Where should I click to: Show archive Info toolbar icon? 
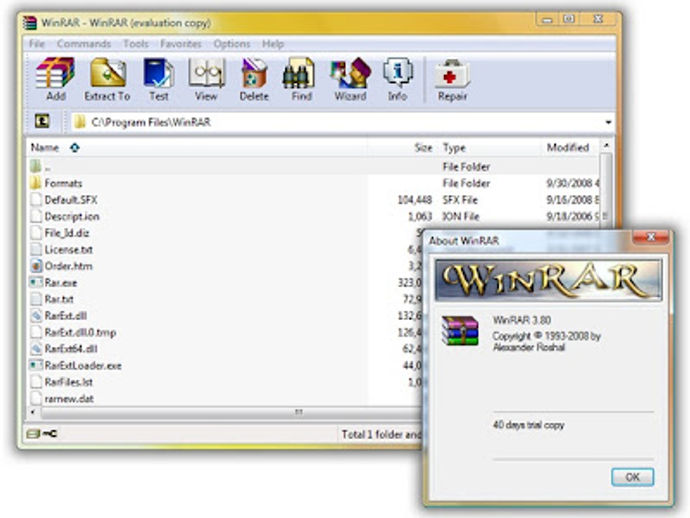397,73
